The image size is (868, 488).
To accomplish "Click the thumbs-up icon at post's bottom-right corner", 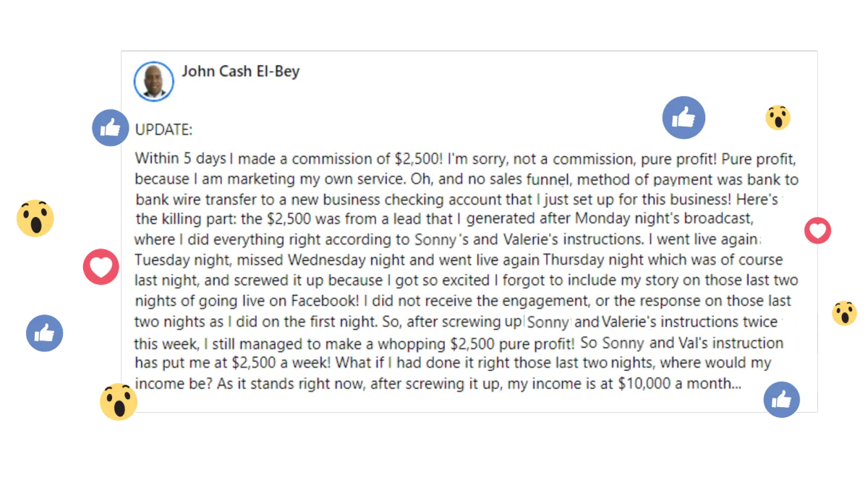I will (781, 400).
